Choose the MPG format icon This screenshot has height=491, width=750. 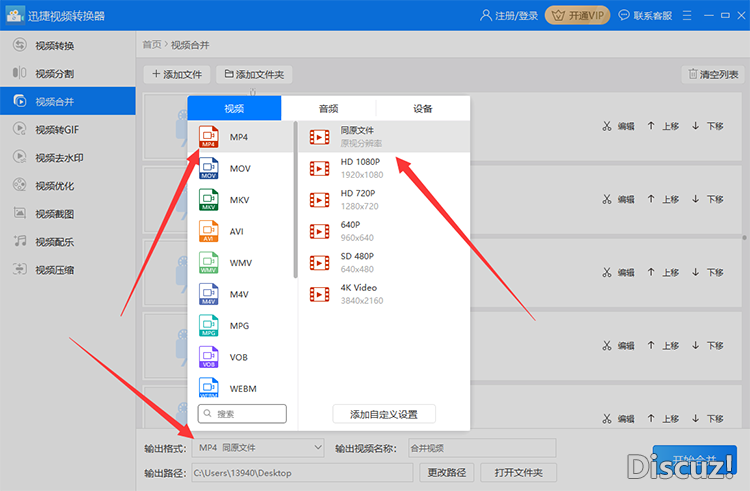[209, 326]
